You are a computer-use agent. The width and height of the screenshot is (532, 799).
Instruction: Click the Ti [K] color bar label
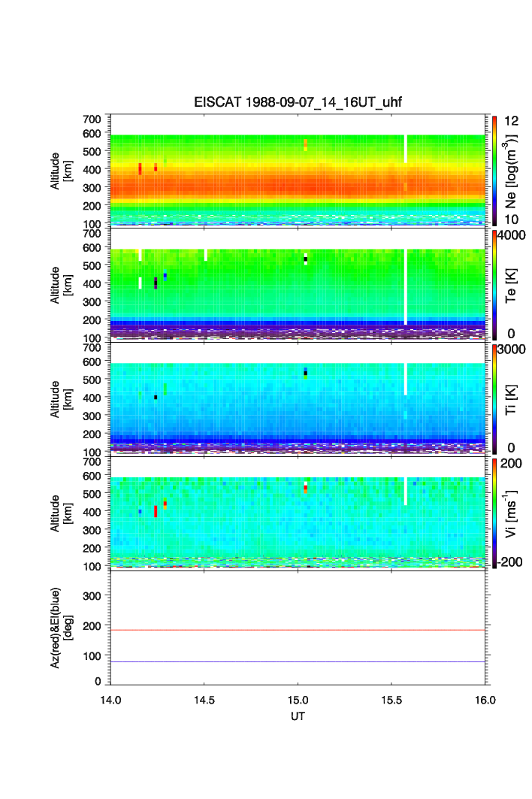point(511,398)
